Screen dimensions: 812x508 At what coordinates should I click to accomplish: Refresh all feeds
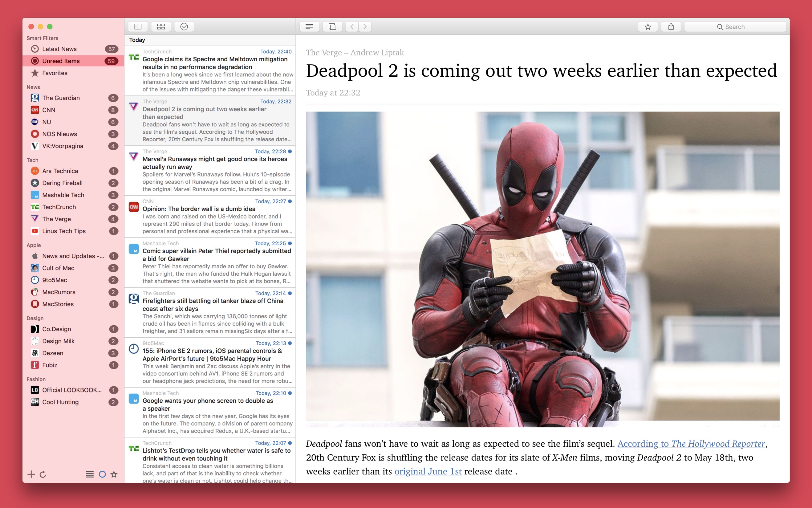tap(43, 474)
